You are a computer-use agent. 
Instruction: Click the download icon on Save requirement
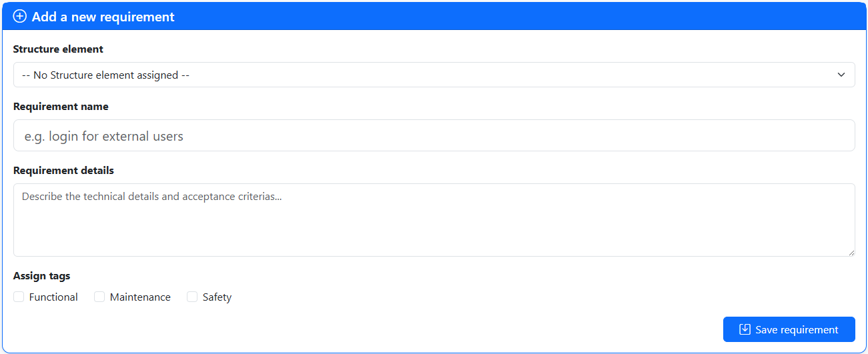(745, 329)
